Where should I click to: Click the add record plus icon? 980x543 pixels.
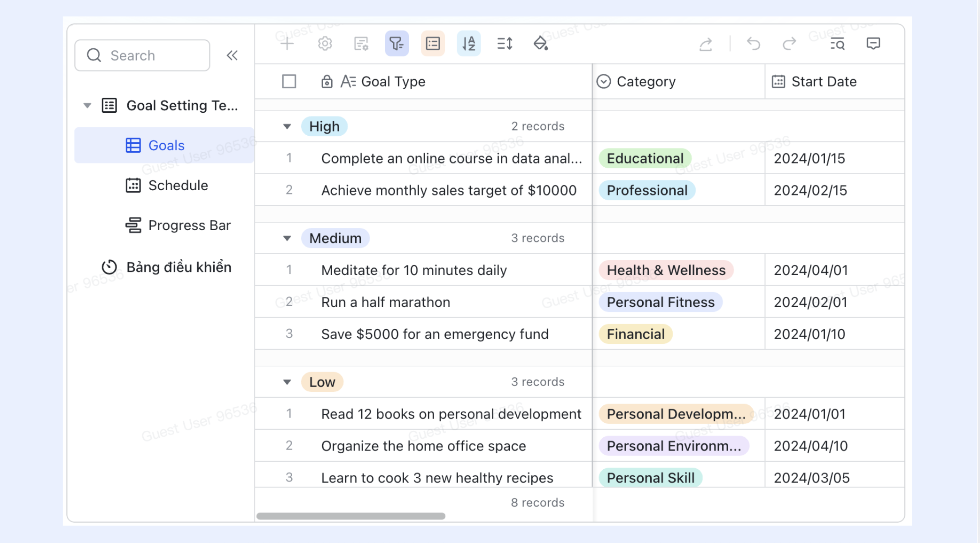pos(287,44)
